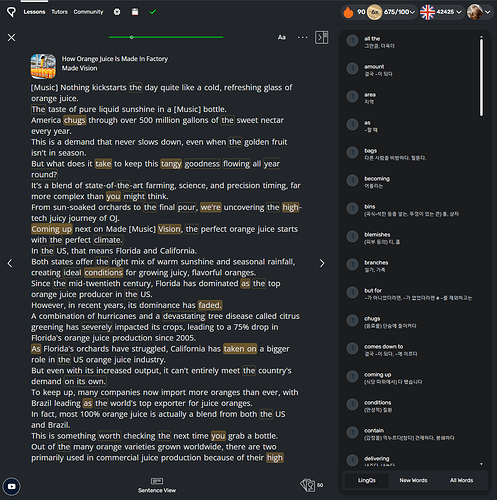Viewport: 497px width, 500px height.
Task: Expand the coins 675/100 dropdown
Action: point(399,12)
